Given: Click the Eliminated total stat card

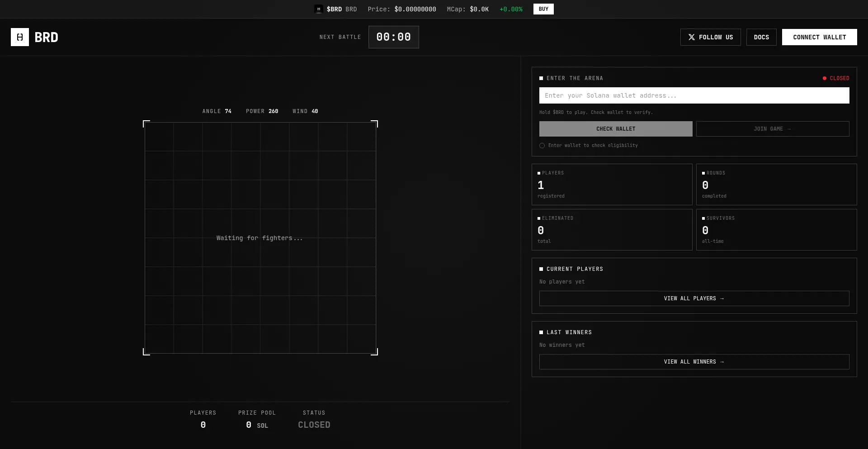Looking at the screenshot, I should tap(612, 230).
